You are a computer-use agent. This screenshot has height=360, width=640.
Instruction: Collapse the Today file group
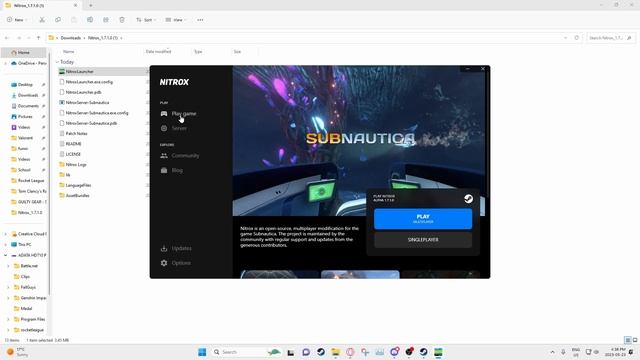[57, 62]
